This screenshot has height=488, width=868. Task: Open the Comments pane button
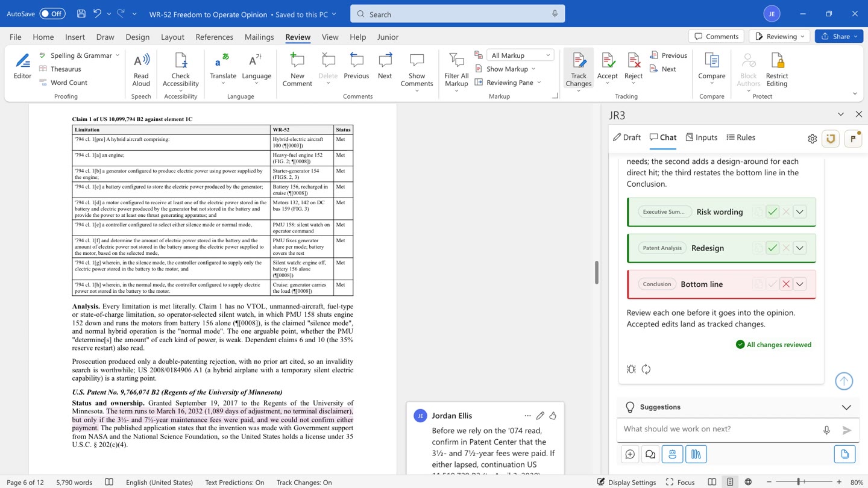click(716, 36)
